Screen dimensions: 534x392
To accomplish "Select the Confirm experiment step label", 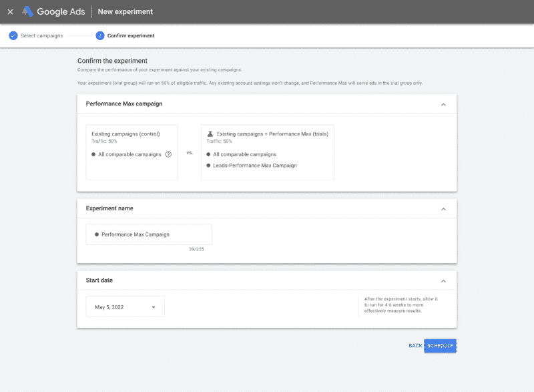I will pos(131,35).
